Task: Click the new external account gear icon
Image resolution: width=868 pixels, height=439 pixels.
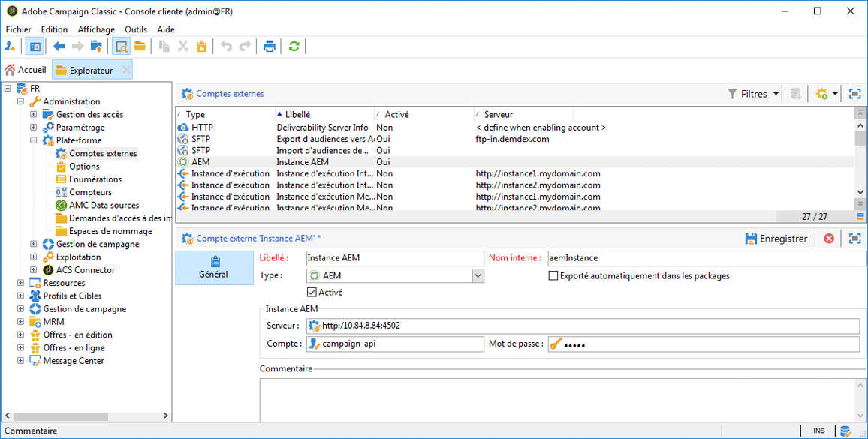Action: (x=822, y=94)
